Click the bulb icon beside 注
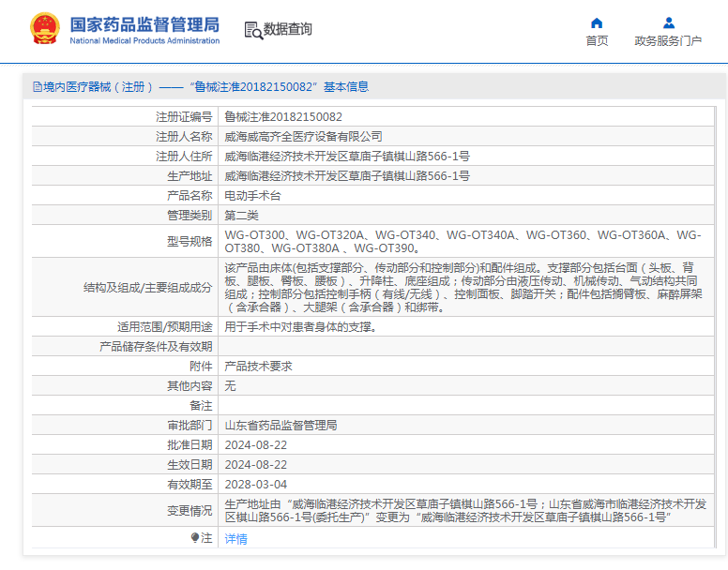This screenshot has width=728, height=570. (194, 537)
